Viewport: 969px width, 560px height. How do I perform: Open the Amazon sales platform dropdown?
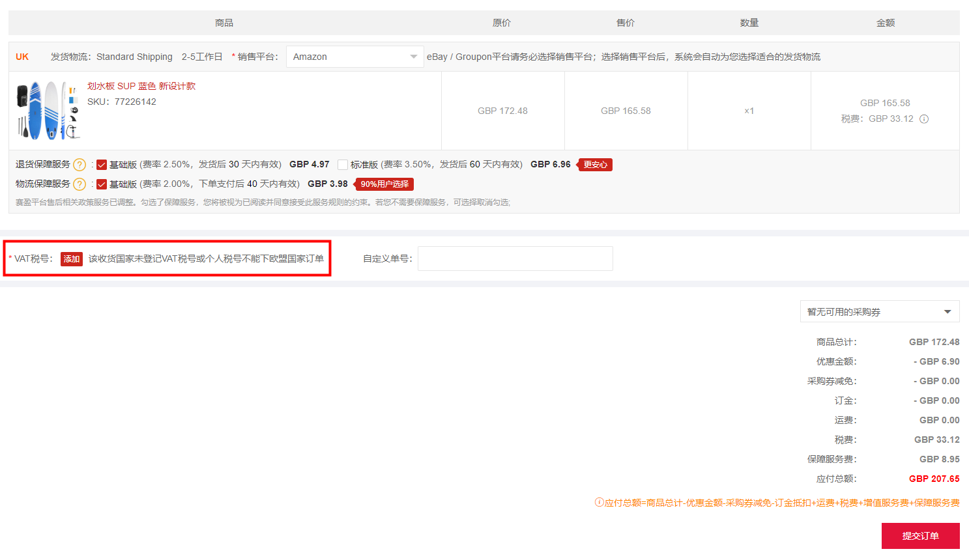click(354, 57)
